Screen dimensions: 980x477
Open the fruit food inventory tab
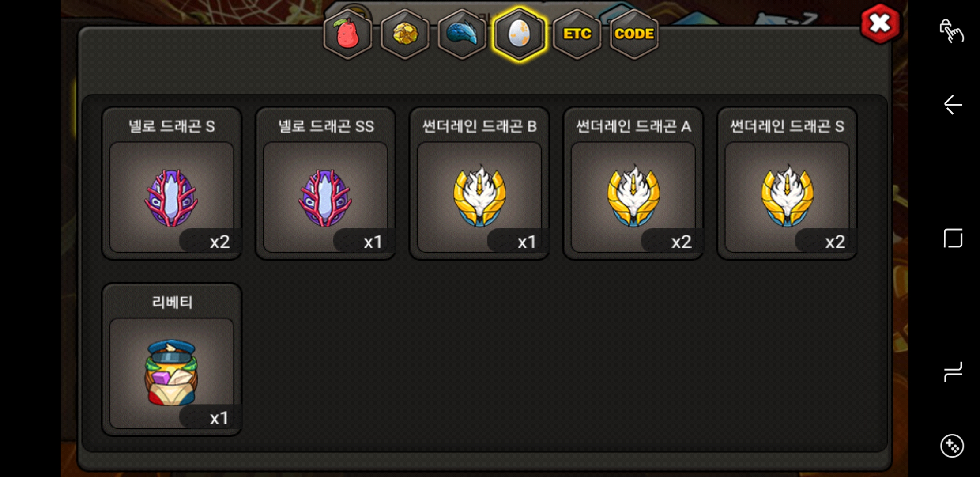(348, 34)
